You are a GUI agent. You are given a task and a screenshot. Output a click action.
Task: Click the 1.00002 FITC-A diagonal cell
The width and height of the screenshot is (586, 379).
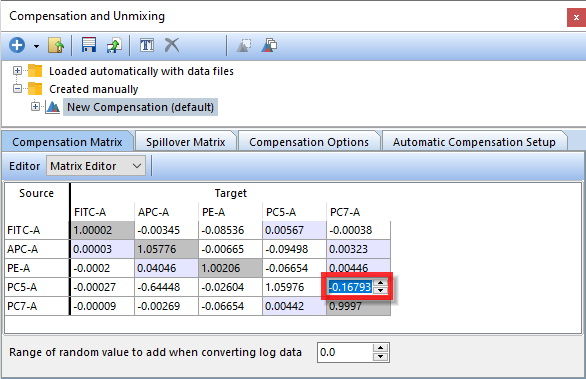click(x=102, y=230)
